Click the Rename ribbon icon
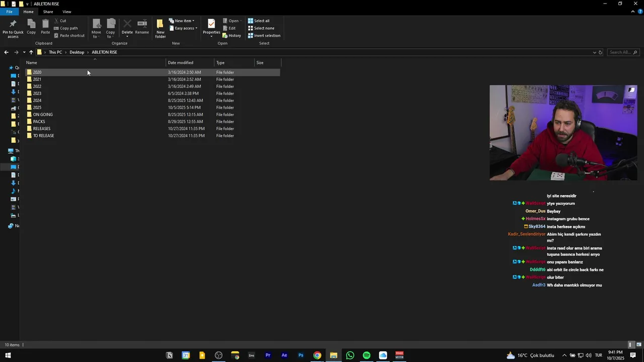644x362 pixels. pos(142,27)
